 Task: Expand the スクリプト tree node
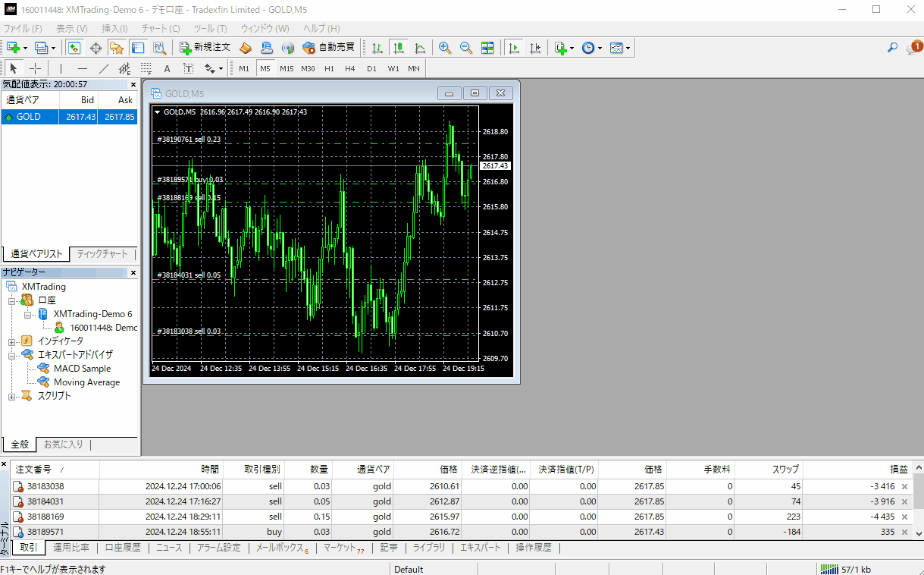tap(12, 396)
